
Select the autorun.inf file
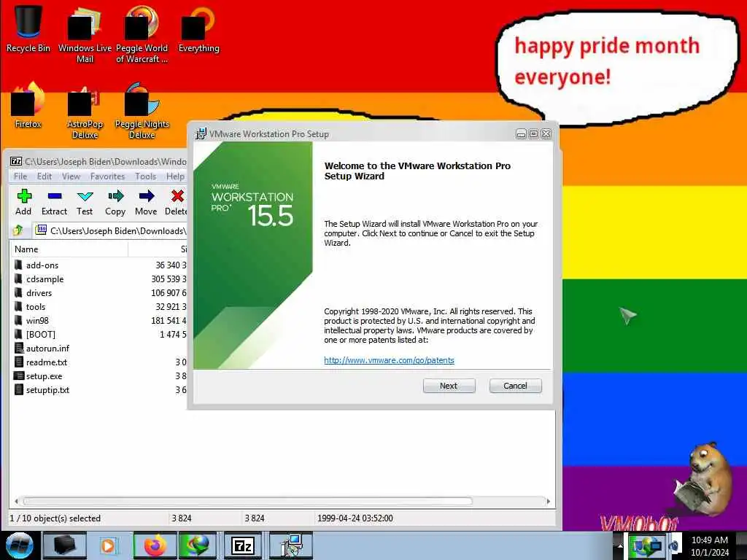coord(98,348)
